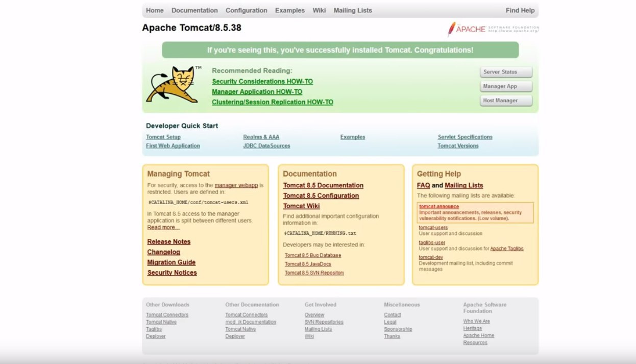This screenshot has height=364, width=636.
Task: Open the Release Notes link
Action: coord(169,242)
